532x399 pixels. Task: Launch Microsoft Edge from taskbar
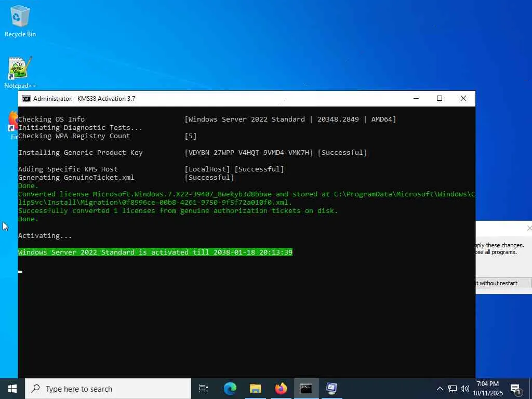tap(230, 389)
